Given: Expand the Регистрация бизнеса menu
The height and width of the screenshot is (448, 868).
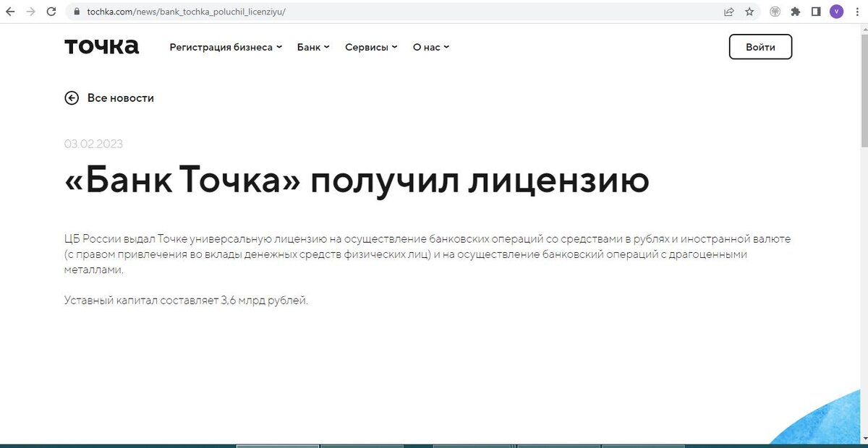Looking at the screenshot, I should (x=226, y=47).
